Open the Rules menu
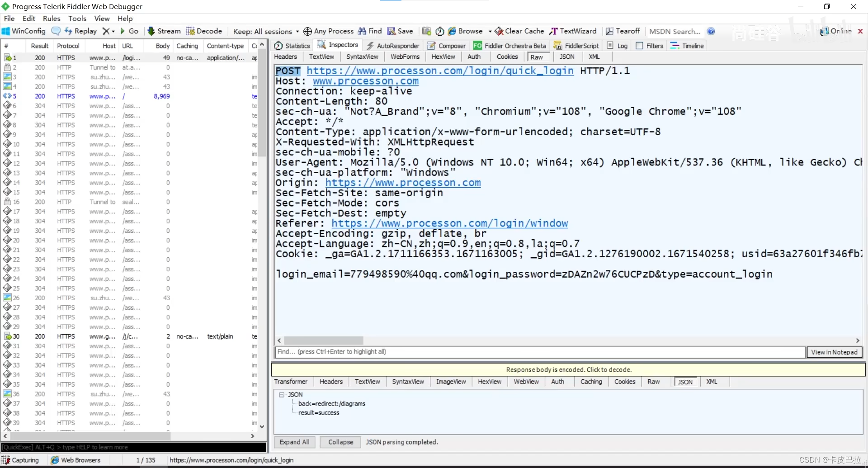 click(x=52, y=19)
